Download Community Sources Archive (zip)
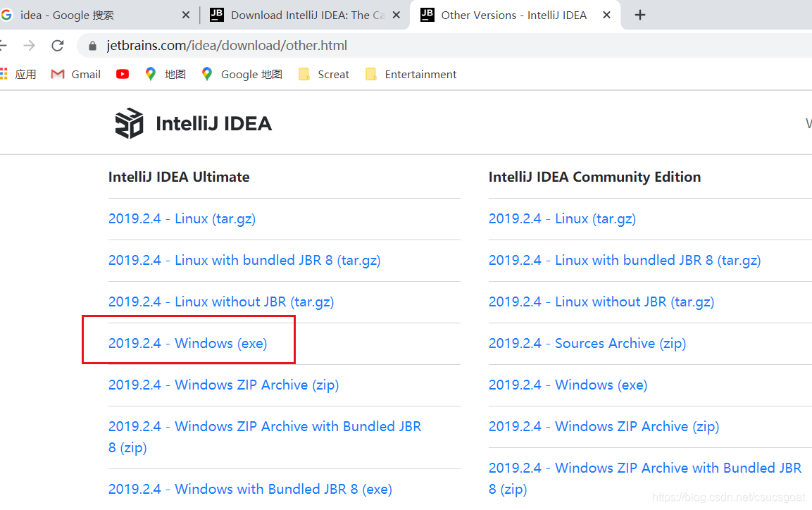Image resolution: width=812 pixels, height=510 pixels. pos(587,343)
